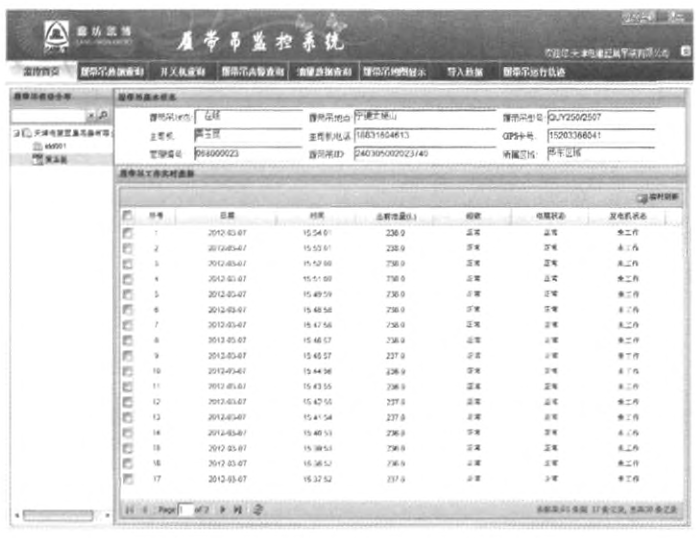The width and height of the screenshot is (696, 538).
Task: Click the previous page arrow in pager
Action: pos(146,510)
